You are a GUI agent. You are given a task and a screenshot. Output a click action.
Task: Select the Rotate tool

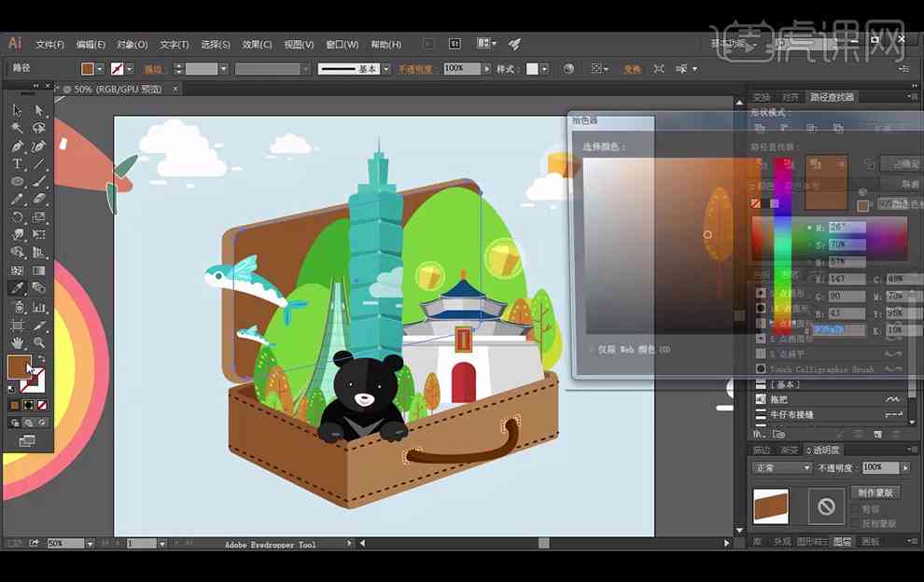point(17,216)
